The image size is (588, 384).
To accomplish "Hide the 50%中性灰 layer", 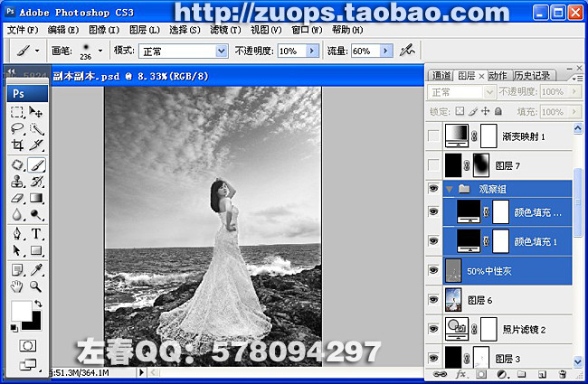I will pos(433,270).
